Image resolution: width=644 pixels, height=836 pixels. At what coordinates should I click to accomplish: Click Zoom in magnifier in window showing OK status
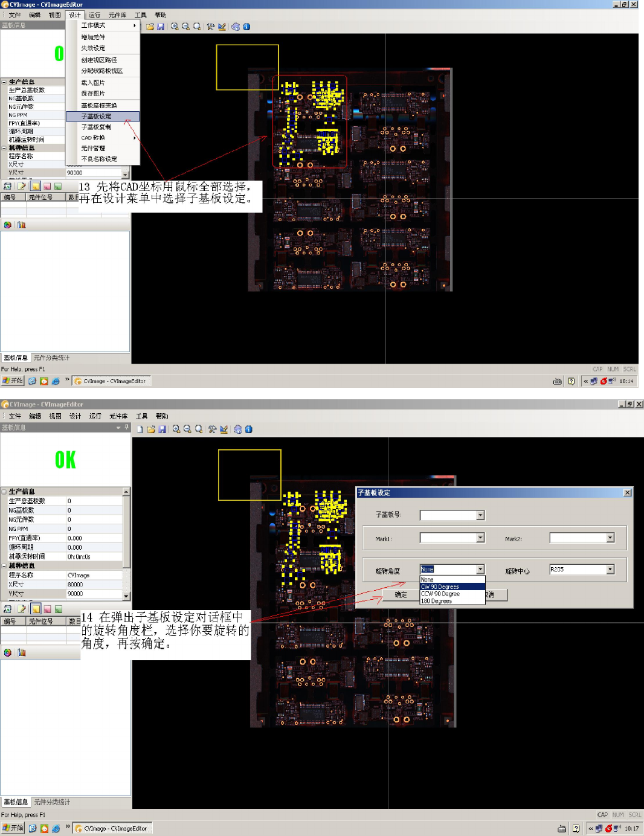pos(176,429)
